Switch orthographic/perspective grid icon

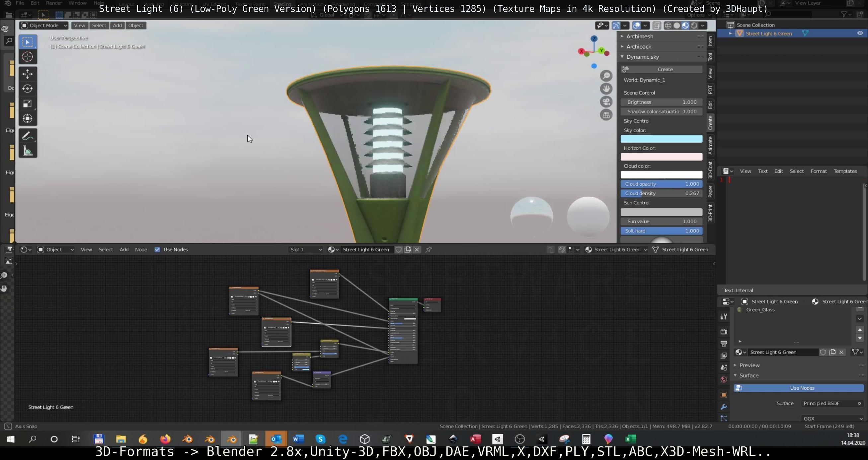pos(606,115)
